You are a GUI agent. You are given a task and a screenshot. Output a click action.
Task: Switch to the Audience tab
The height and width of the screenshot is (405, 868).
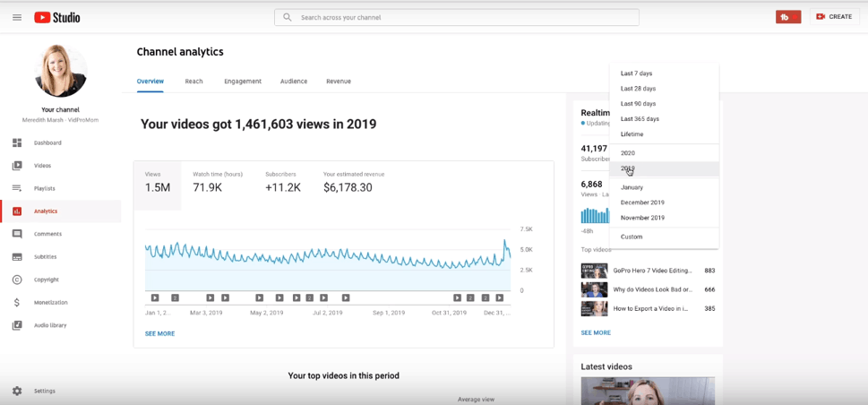tap(294, 82)
